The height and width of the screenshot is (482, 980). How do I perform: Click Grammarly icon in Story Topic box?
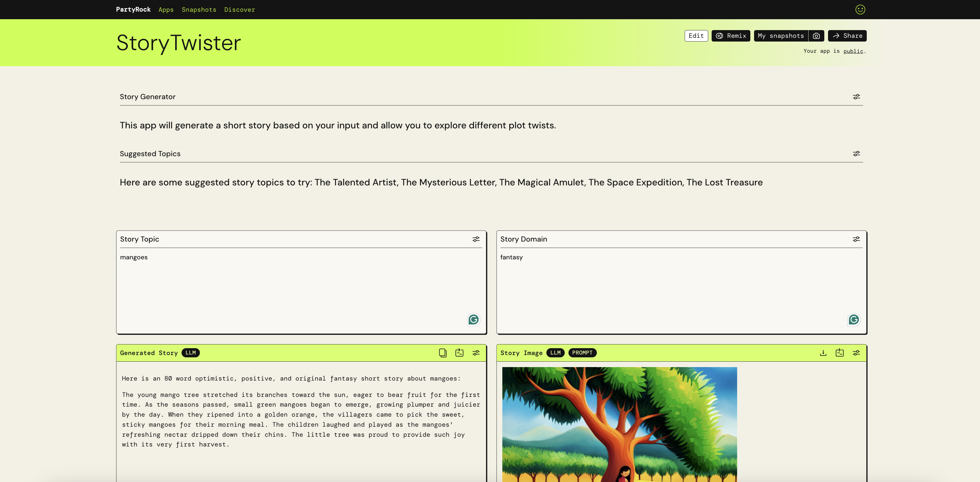coord(473,320)
